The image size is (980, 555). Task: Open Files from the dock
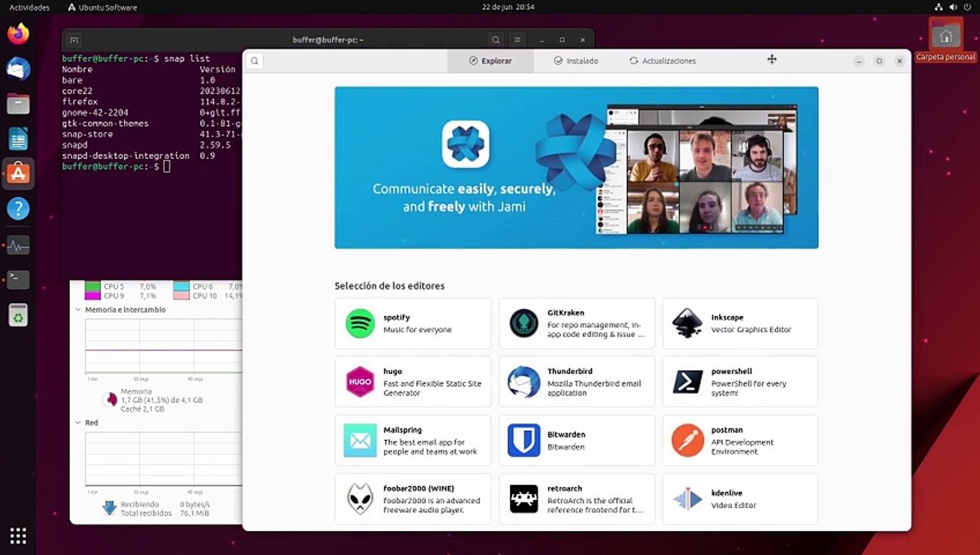tap(18, 103)
